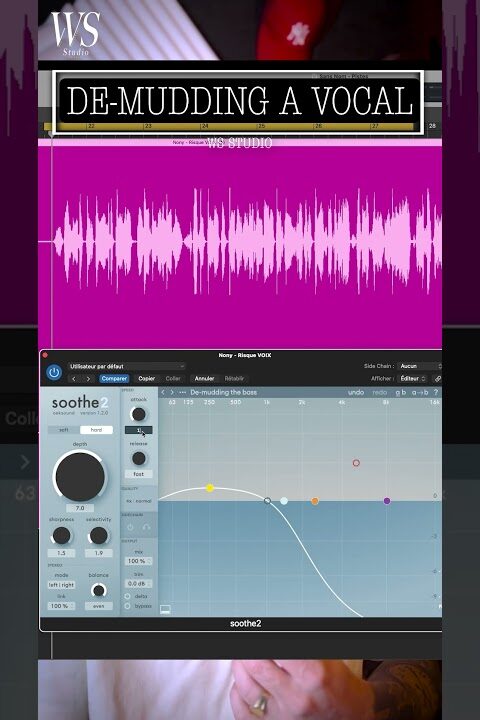Click the 4k frequency label
Image resolution: width=480 pixels, height=720 pixels.
(342, 402)
